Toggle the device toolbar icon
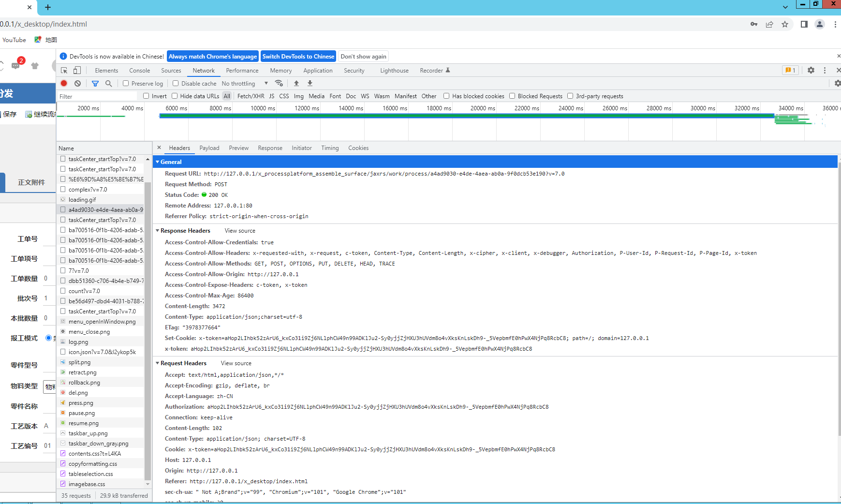The width and height of the screenshot is (841, 504). (77, 70)
